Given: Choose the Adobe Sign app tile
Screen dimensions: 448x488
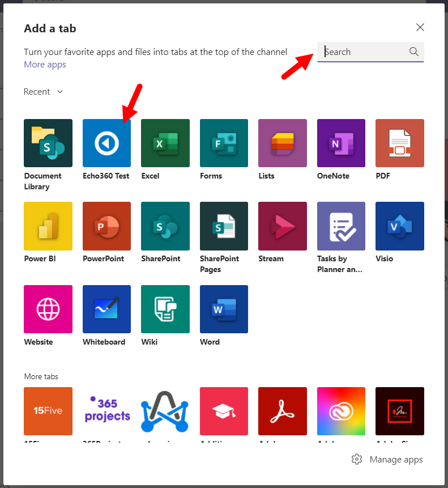Looking at the screenshot, I should [399, 411].
